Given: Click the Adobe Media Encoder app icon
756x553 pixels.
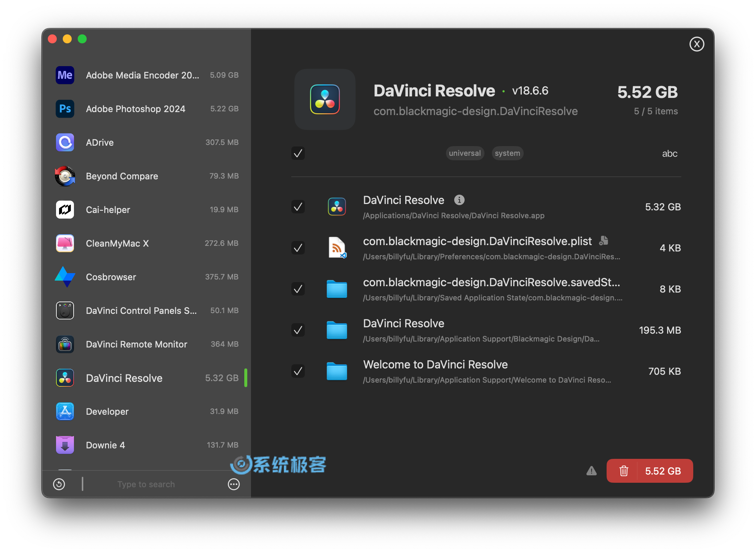Looking at the screenshot, I should click(x=65, y=75).
